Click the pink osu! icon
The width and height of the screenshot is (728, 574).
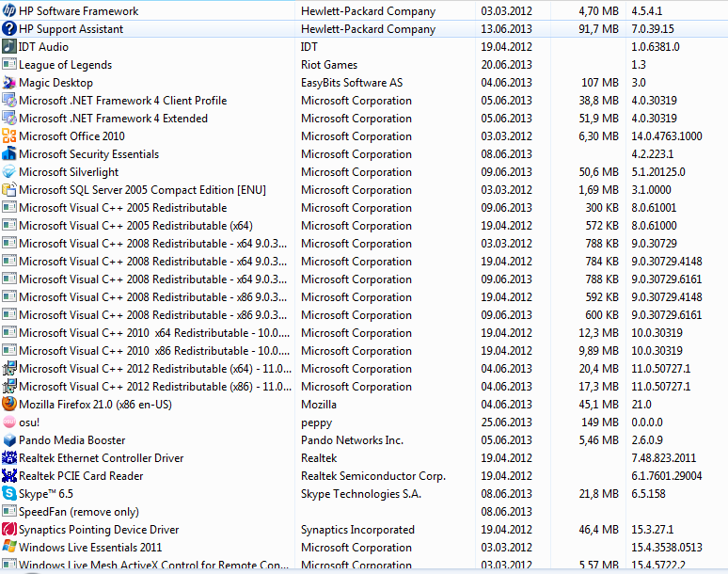(9, 423)
